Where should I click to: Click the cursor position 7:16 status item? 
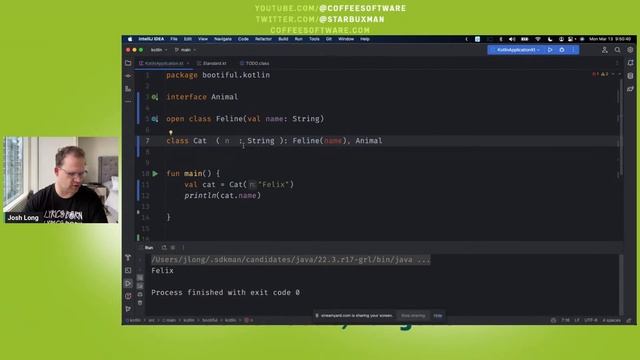coord(565,320)
